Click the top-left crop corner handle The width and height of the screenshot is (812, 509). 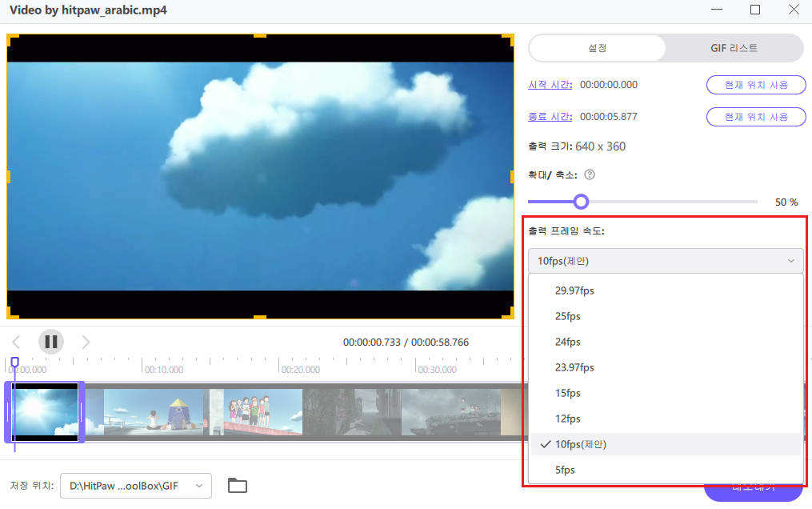click(13, 40)
